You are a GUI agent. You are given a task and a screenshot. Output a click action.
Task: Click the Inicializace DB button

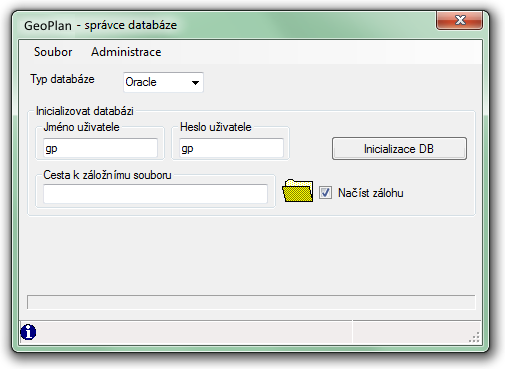point(399,149)
